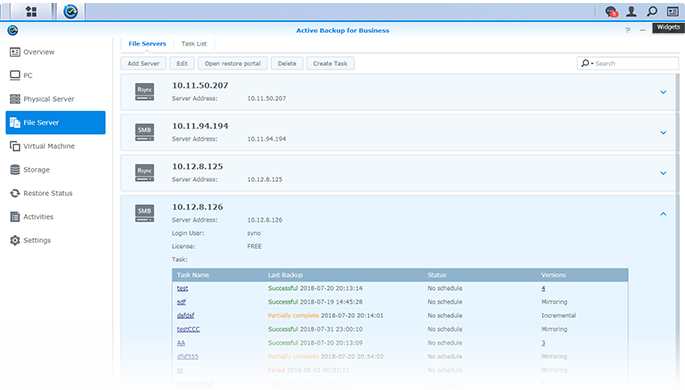The width and height of the screenshot is (685, 390).
Task: Click the search magnifier in top bar
Action: 652,11
